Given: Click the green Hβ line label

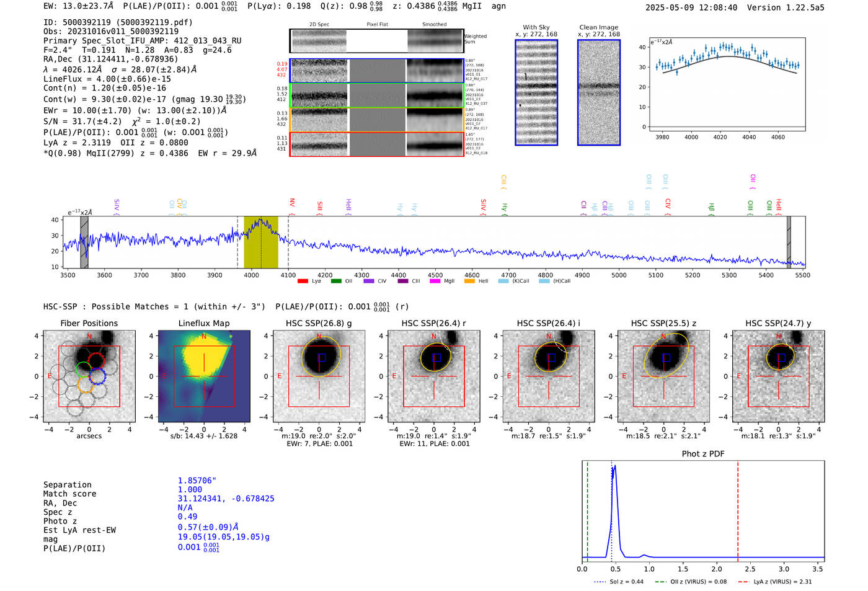Looking at the screenshot, I should point(712,208).
